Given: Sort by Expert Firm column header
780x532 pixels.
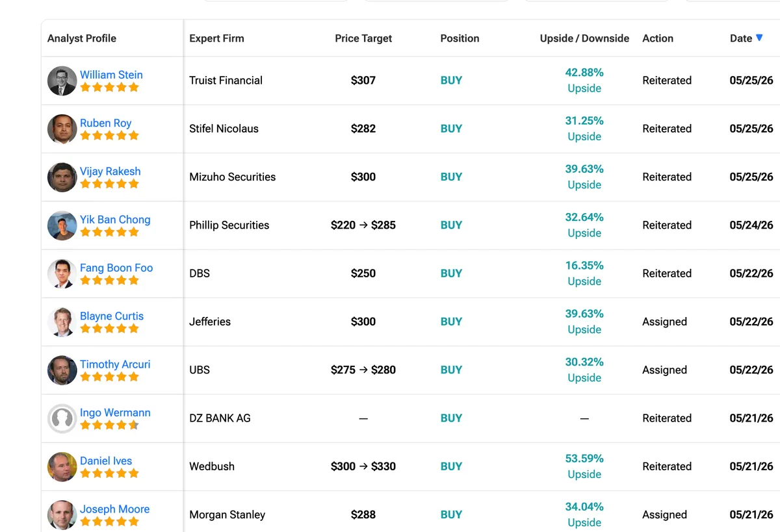Looking at the screenshot, I should tap(217, 38).
